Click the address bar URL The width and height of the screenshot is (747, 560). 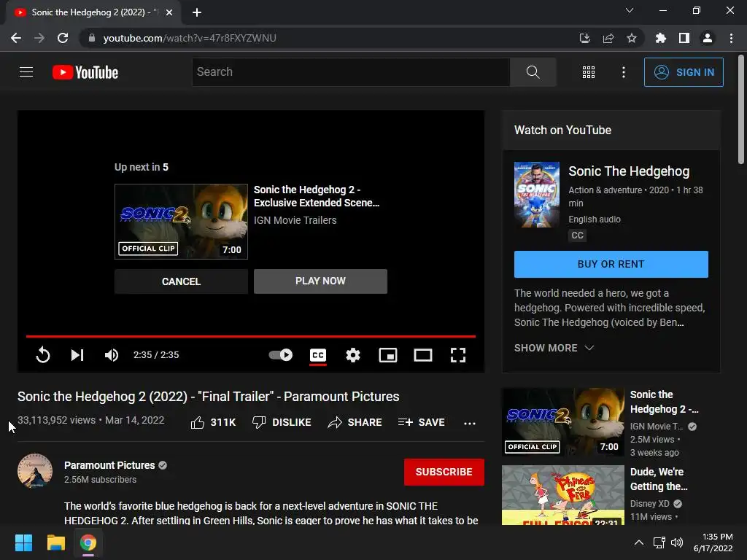coord(190,38)
